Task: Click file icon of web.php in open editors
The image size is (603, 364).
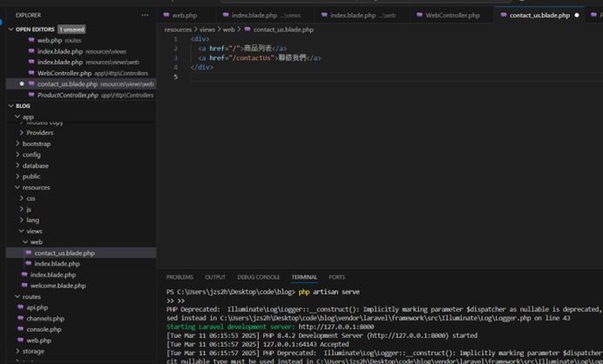Action: click(31, 40)
